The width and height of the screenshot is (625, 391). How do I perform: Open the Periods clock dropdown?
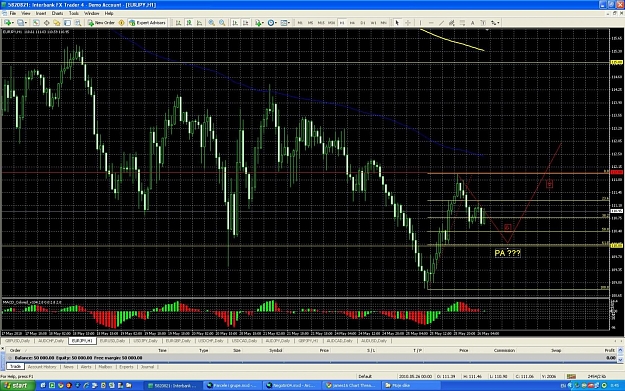pyautogui.click(x=272, y=23)
